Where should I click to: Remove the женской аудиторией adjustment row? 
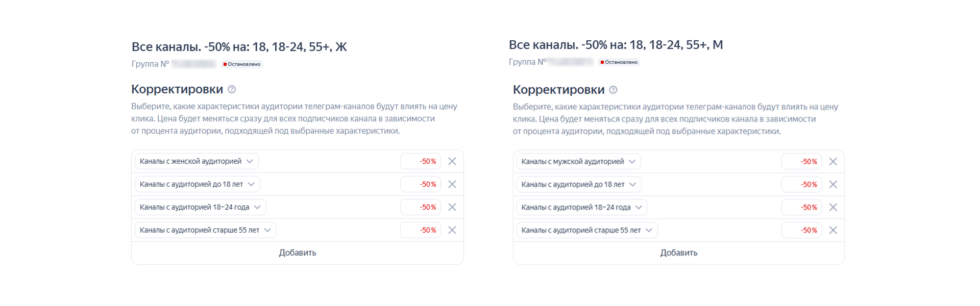tap(452, 161)
